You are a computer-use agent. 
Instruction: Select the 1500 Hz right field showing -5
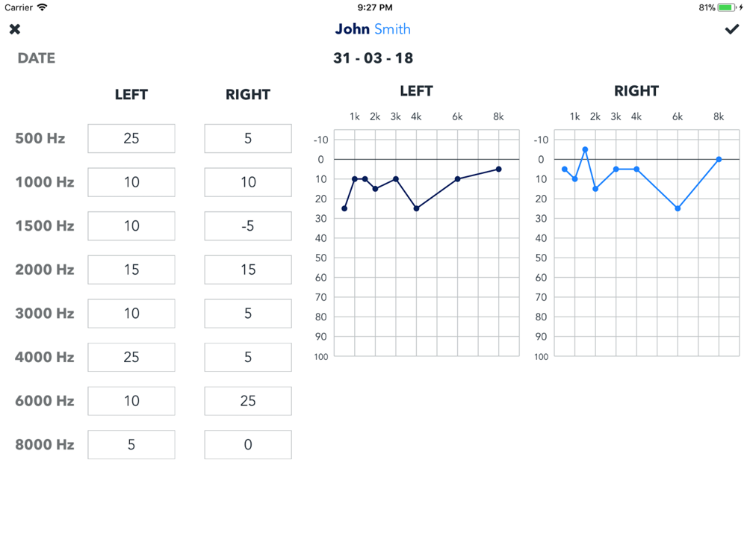coord(248,225)
